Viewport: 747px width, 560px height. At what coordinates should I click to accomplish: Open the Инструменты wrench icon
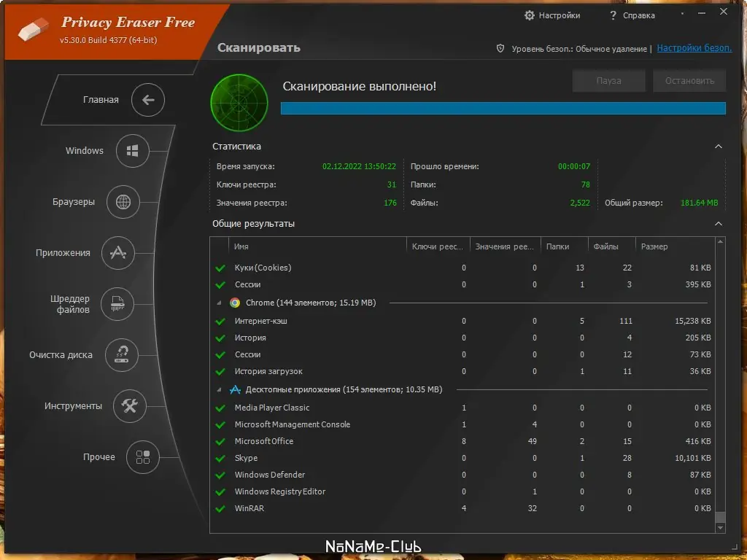tap(130, 405)
